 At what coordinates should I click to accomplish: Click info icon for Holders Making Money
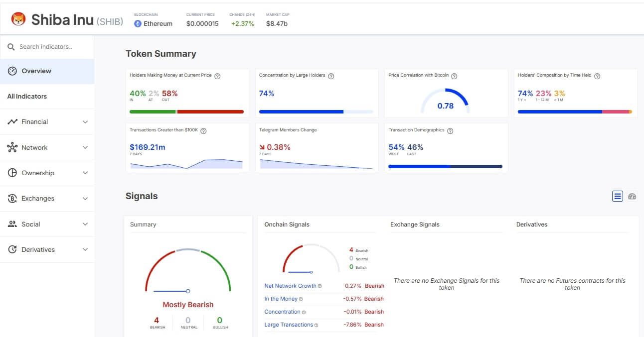(x=217, y=76)
